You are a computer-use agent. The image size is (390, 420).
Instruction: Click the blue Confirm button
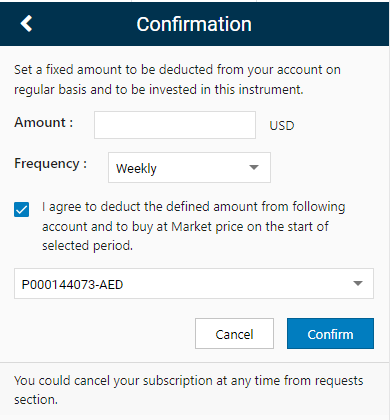pos(330,334)
